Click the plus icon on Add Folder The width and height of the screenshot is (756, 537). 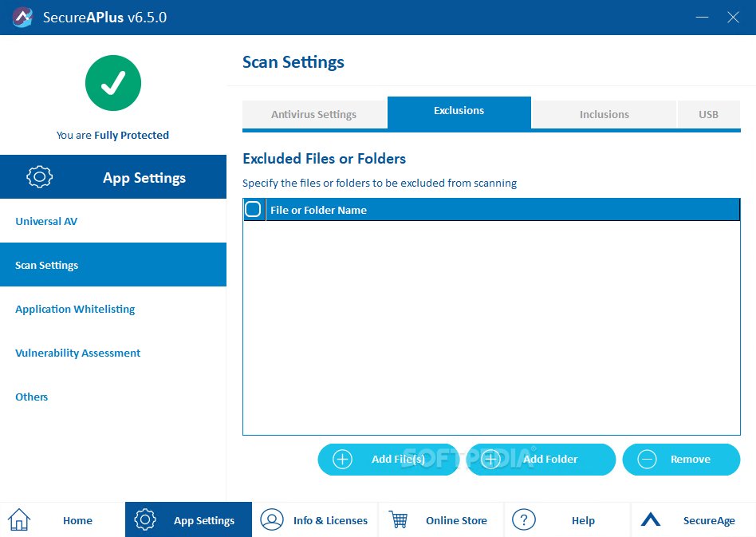[x=490, y=460]
